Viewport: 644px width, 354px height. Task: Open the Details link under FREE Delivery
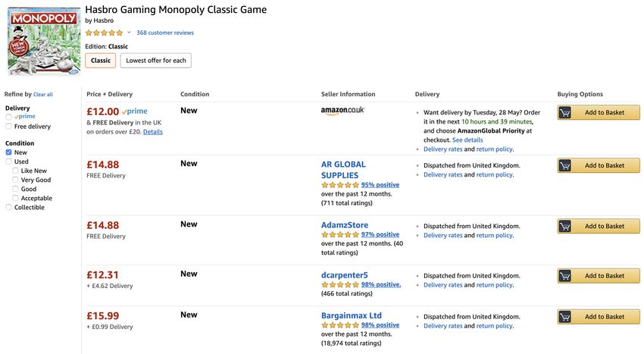[x=153, y=132]
